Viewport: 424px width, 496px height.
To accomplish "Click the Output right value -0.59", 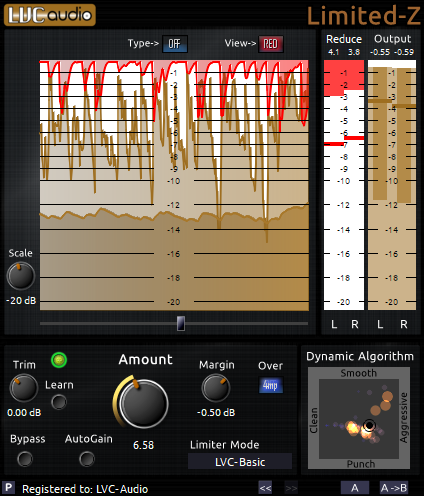I will pyautogui.click(x=404, y=52).
